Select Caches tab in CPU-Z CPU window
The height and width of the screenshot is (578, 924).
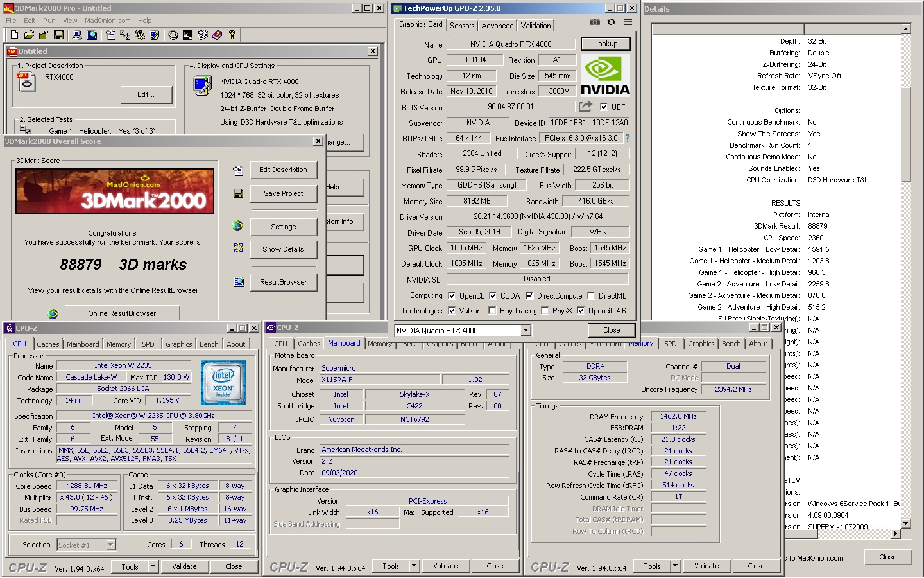(48, 344)
